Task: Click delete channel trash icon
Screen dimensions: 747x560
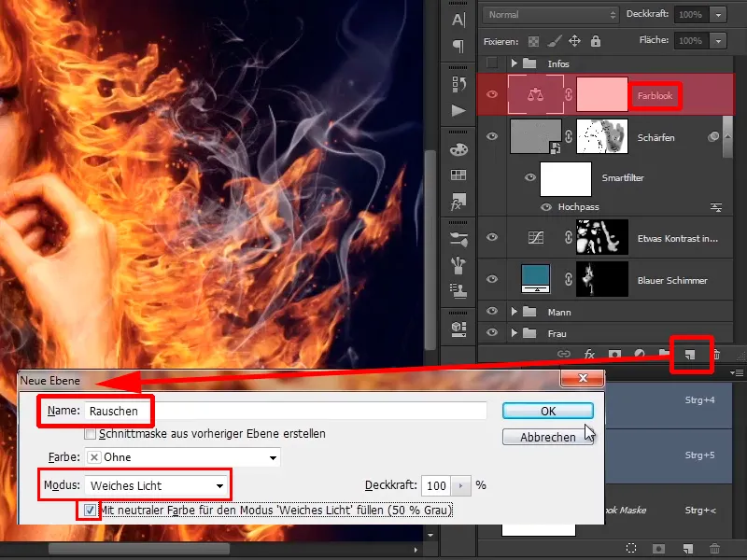Action: (714, 549)
